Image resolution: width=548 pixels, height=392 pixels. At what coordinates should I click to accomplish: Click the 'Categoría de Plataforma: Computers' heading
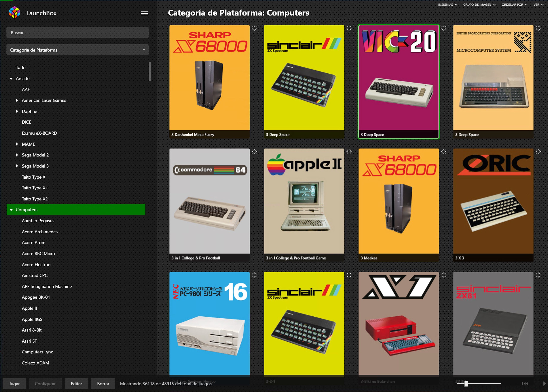(238, 13)
